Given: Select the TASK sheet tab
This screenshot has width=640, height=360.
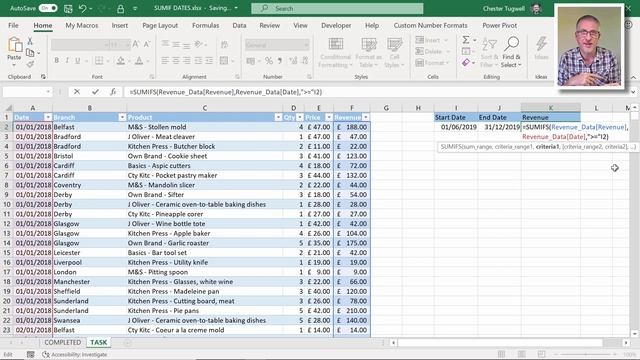Looking at the screenshot, I should (x=98, y=342).
